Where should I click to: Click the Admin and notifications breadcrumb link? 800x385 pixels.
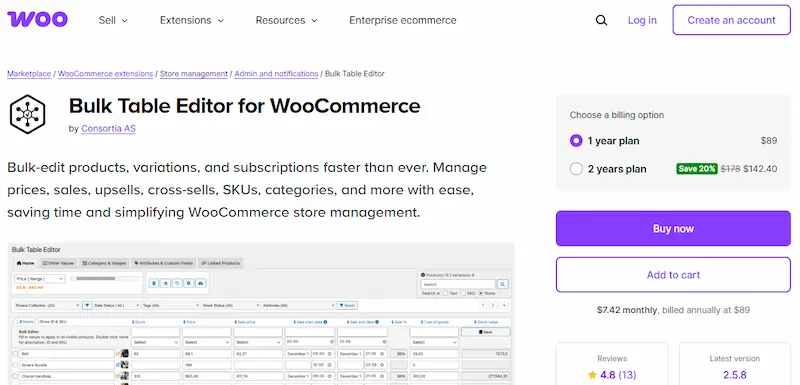pyautogui.click(x=277, y=73)
